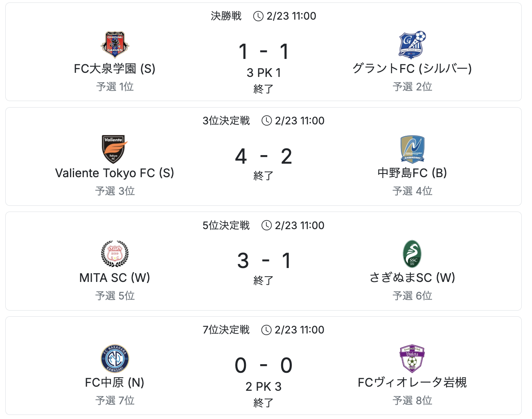Select the 3 PK 1 penalty result
This screenshot has height=419, width=532.
click(264, 73)
